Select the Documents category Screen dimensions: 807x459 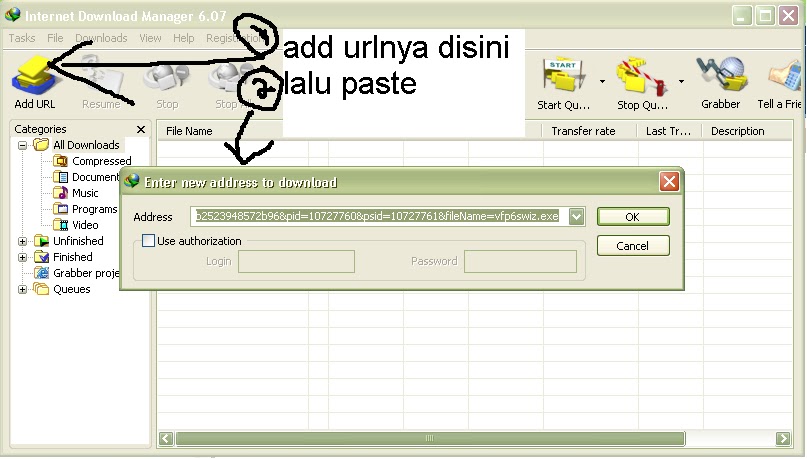(86, 177)
